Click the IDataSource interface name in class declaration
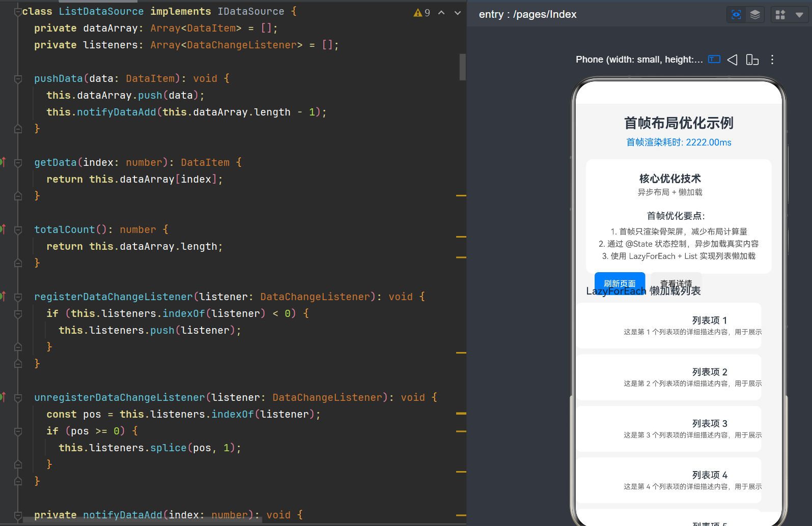This screenshot has width=812, height=526. pos(251,12)
